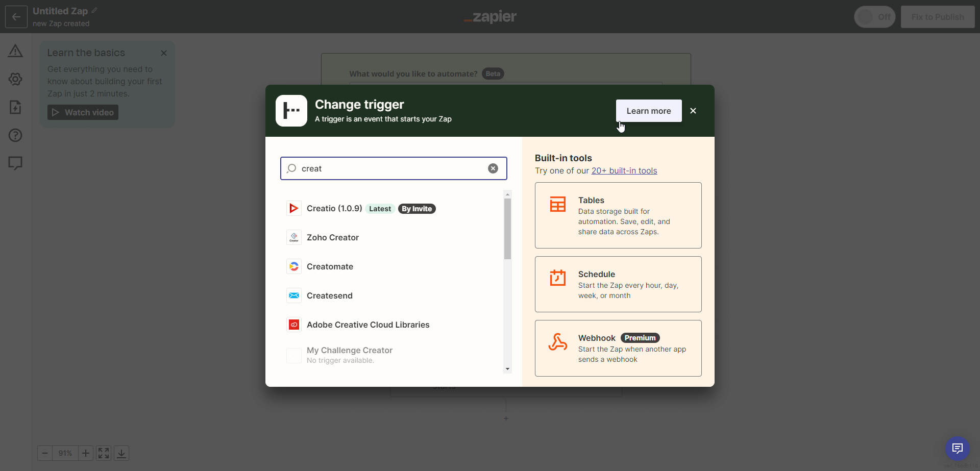Click the Creatio app icon
980x471 pixels.
pyautogui.click(x=294, y=208)
